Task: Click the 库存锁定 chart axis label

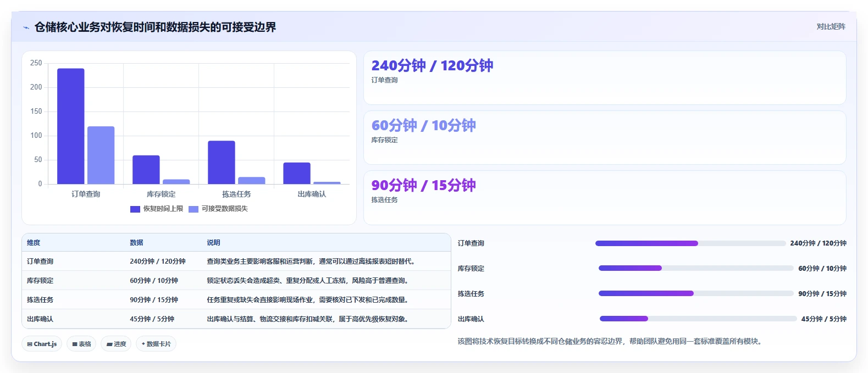Action: click(161, 194)
